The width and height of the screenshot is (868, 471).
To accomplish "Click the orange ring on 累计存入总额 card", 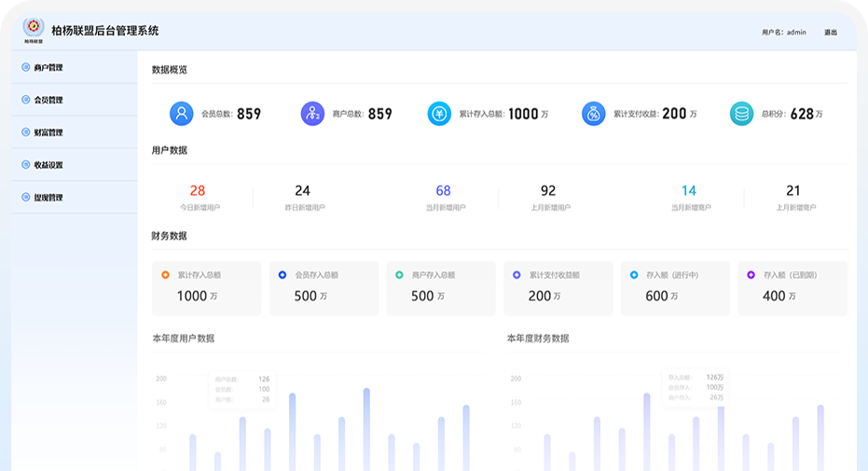I will pos(165,274).
